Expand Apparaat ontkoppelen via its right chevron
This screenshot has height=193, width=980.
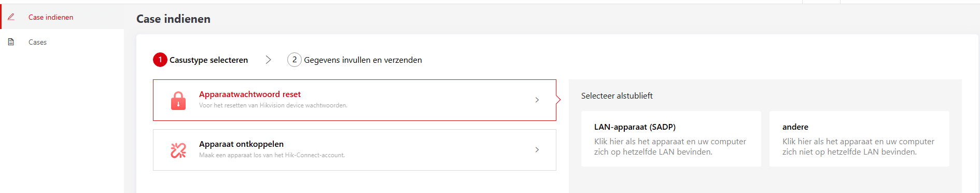click(x=537, y=149)
